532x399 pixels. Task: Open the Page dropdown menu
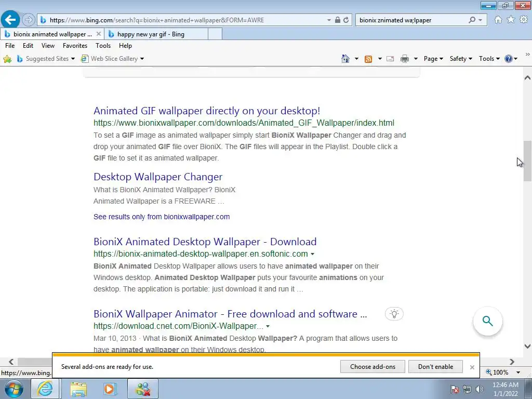tap(433, 59)
